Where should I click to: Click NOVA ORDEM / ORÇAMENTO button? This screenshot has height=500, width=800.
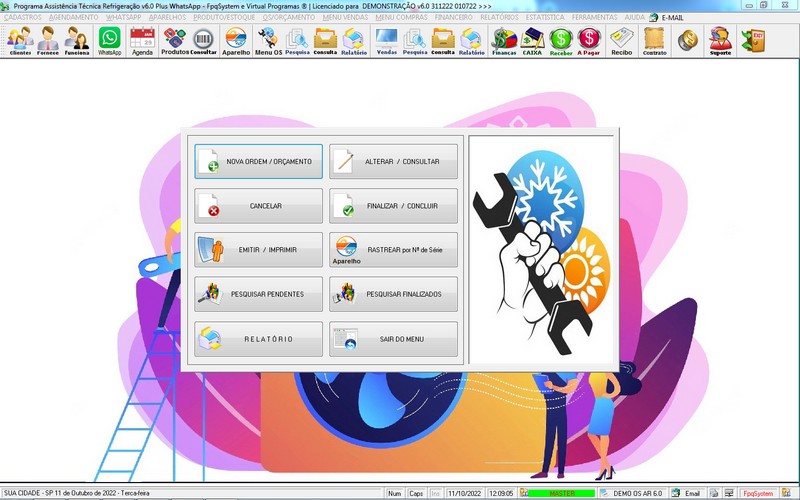[258, 161]
